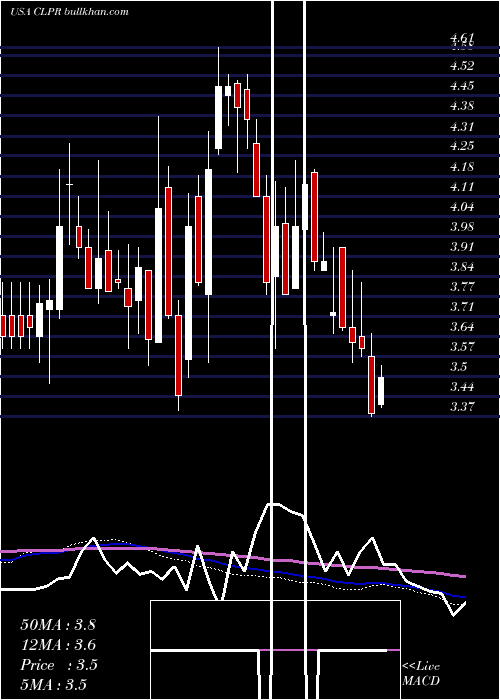The width and height of the screenshot is (500, 700).
Task: Click the 4.11 price axis label
Action: tap(462, 187)
